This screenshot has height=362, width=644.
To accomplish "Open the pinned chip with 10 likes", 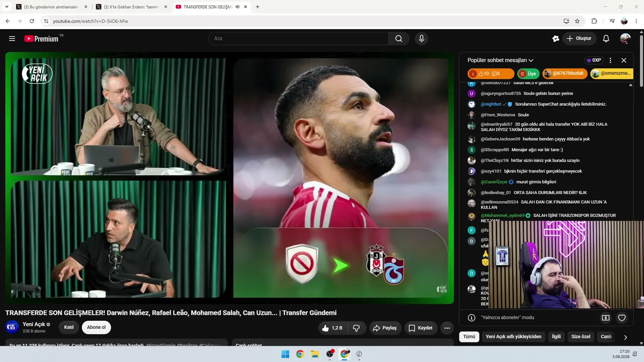I will coord(491,74).
